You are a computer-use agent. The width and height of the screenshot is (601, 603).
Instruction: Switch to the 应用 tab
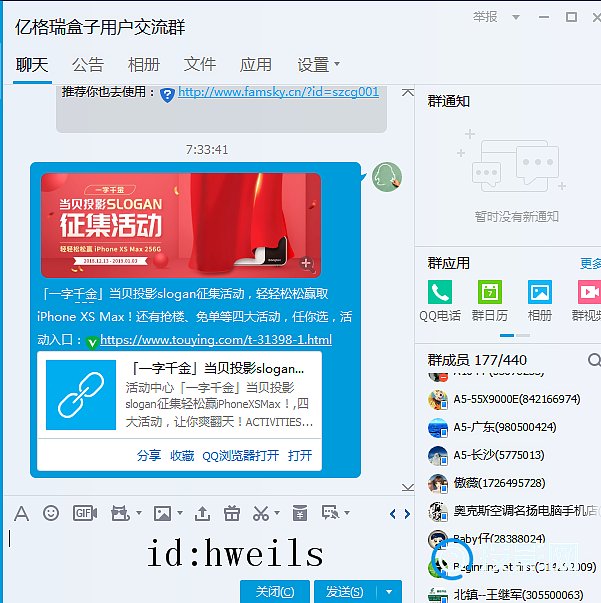pyautogui.click(x=256, y=65)
